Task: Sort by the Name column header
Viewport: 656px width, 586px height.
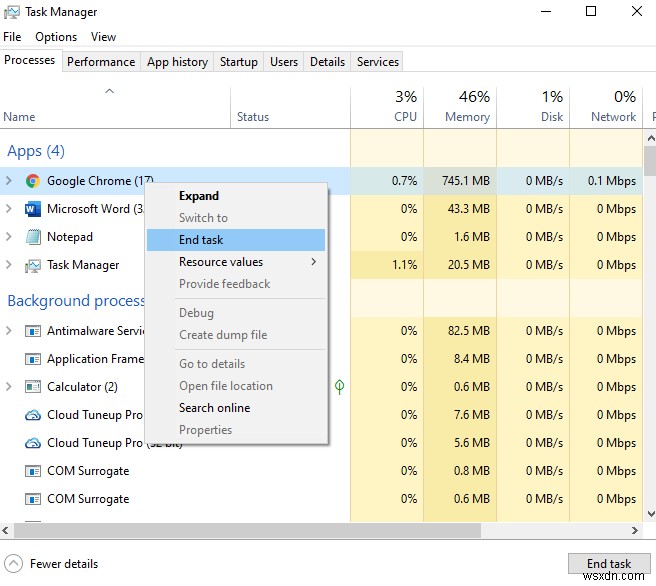Action: [115, 107]
